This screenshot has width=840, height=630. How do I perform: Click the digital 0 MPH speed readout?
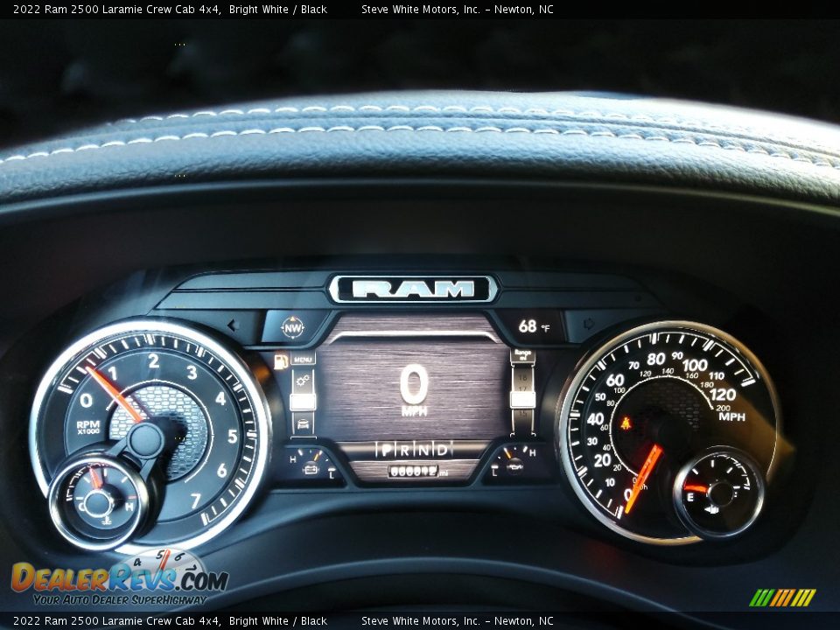click(414, 389)
